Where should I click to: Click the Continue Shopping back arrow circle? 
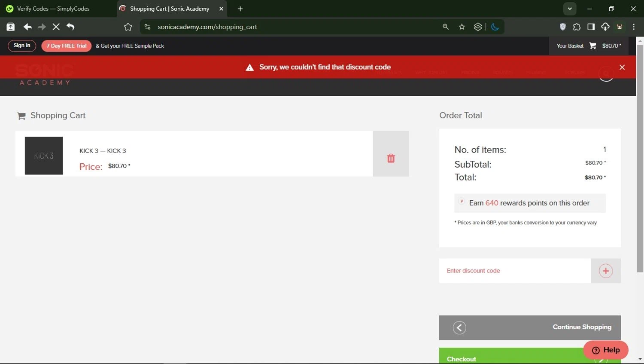click(459, 328)
